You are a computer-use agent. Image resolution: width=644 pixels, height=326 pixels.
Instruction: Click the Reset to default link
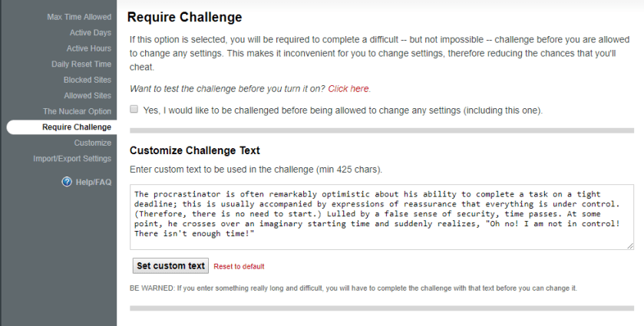pos(239,266)
